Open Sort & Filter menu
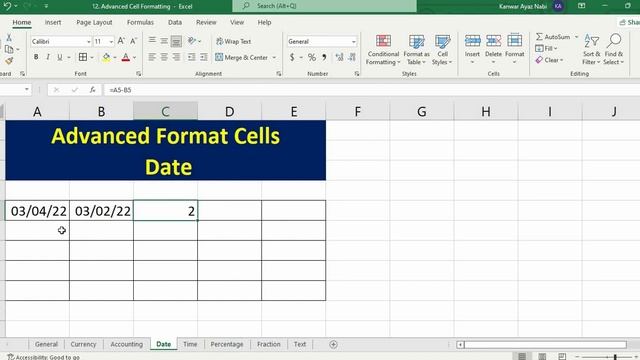640x360 pixels. pyautogui.click(x=591, y=49)
